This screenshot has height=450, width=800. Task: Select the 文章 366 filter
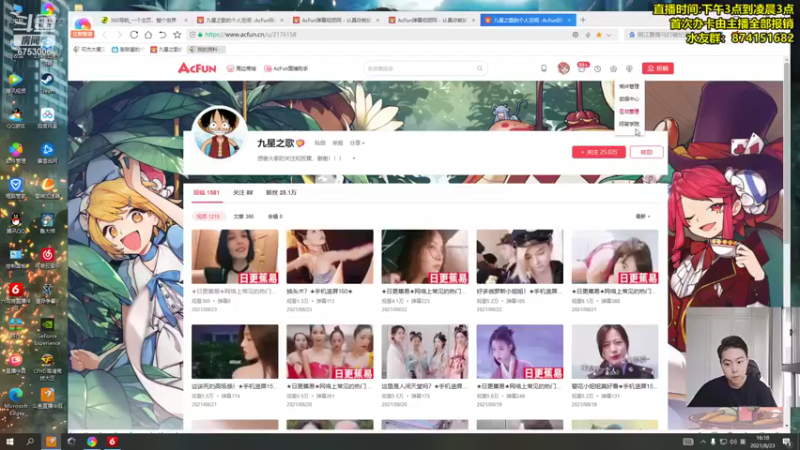pyautogui.click(x=243, y=217)
